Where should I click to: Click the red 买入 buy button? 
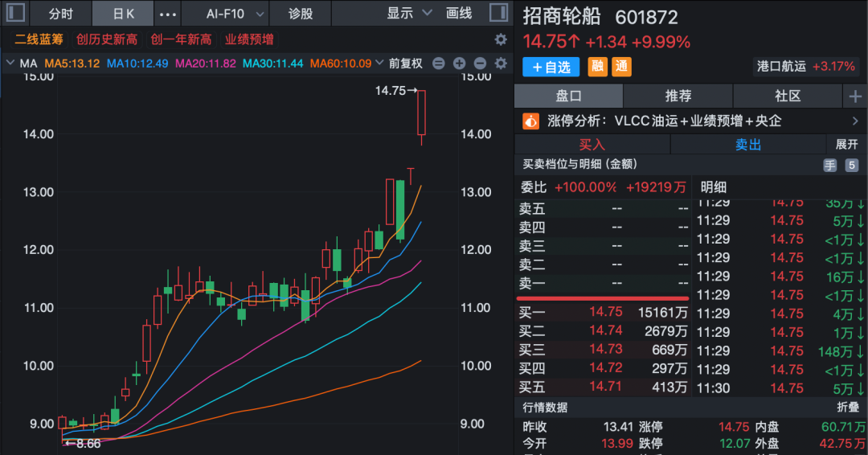[592, 145]
